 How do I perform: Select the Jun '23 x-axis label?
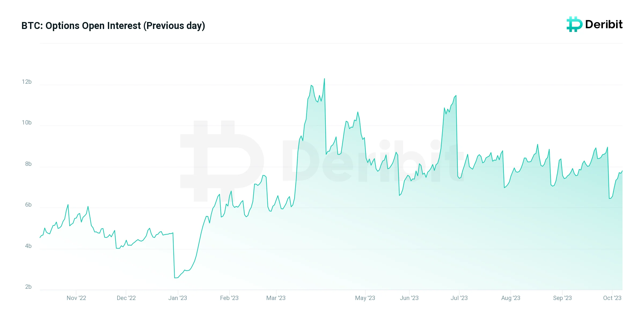coord(409,298)
